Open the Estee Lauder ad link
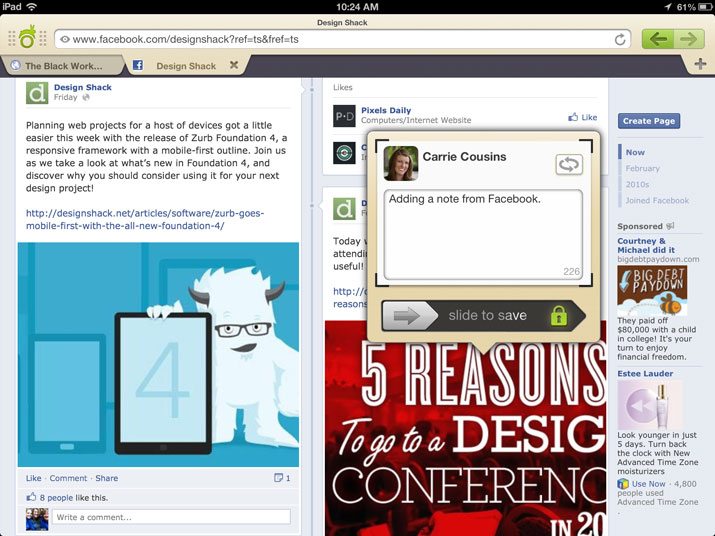 point(645,374)
